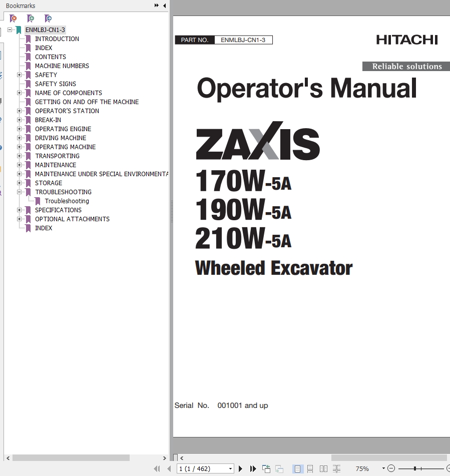
Task: Click the Operator's Manual title text
Action: [x=307, y=88]
